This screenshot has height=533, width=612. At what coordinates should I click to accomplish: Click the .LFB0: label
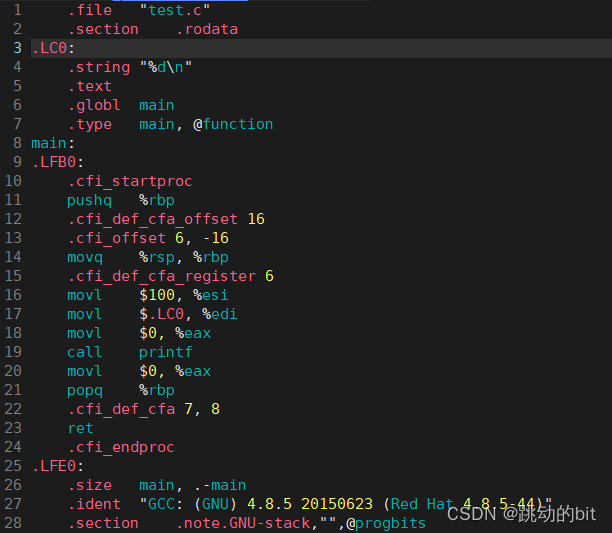[58, 162]
